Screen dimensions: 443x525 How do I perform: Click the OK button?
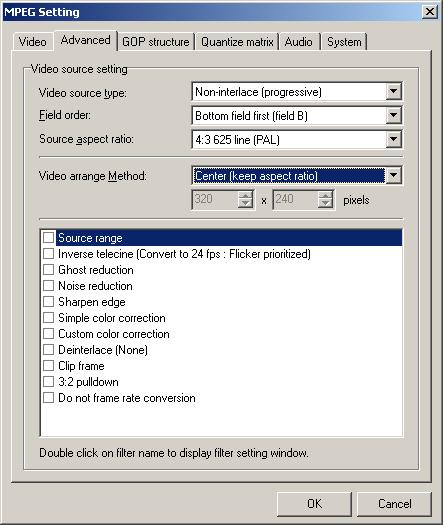[314, 504]
